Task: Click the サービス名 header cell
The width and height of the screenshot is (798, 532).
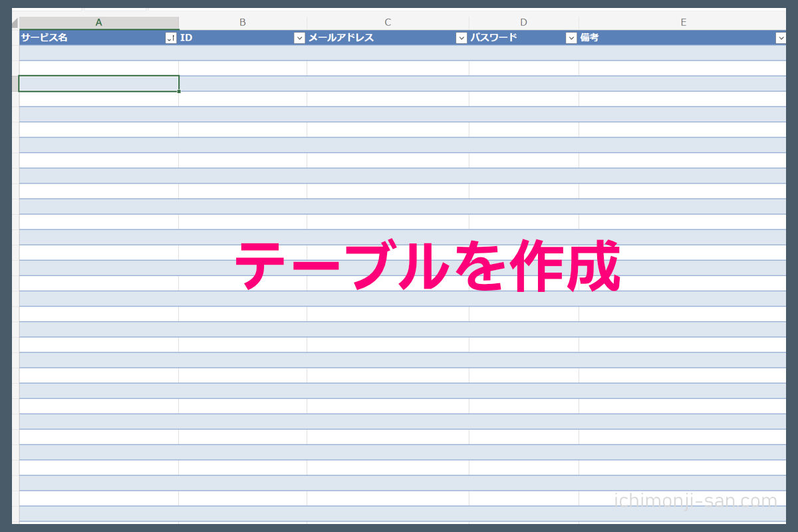Action: pos(98,38)
